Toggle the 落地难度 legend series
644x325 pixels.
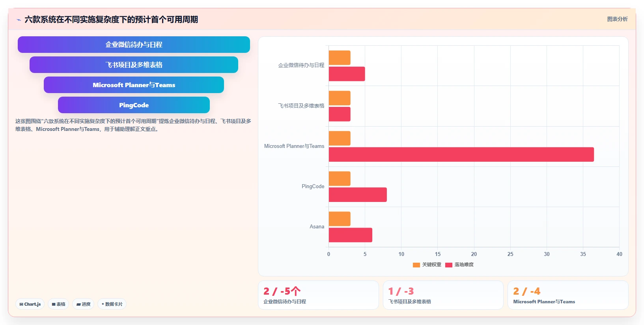(459, 265)
